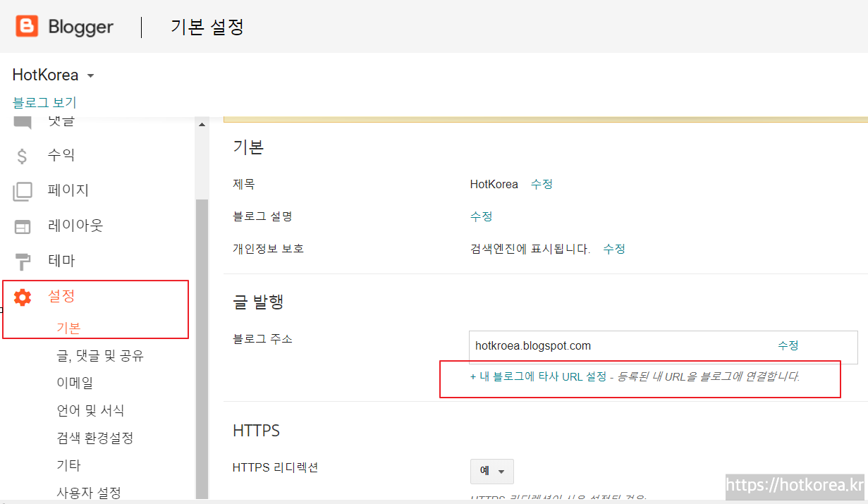Screen dimensions: 868x504
Task: Go to the 페이지 section
Action: [x=68, y=190]
